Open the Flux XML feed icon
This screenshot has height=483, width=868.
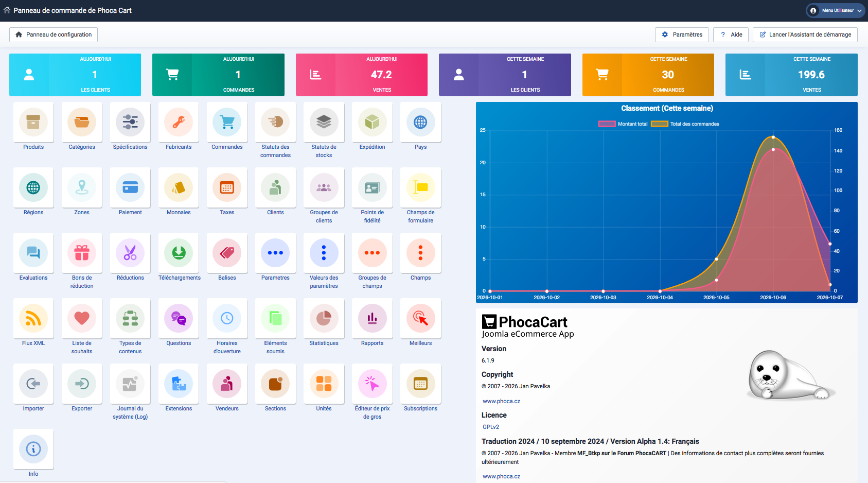[33, 318]
